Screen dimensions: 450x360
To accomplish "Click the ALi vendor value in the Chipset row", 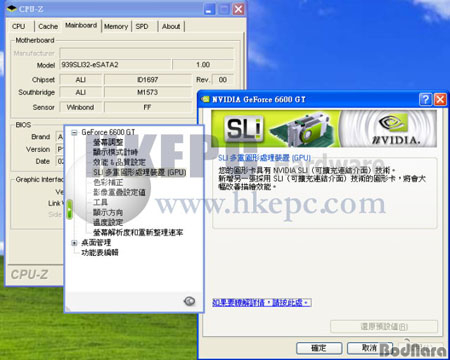I will click(x=80, y=80).
